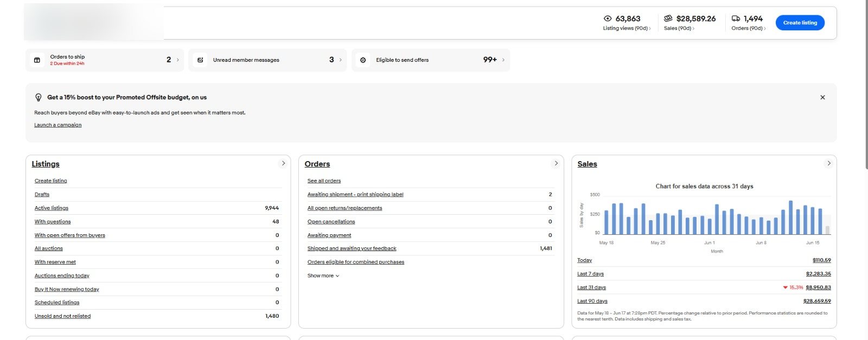Click the $110.59 Today sales amount
The image size is (868, 340).
click(821, 260)
